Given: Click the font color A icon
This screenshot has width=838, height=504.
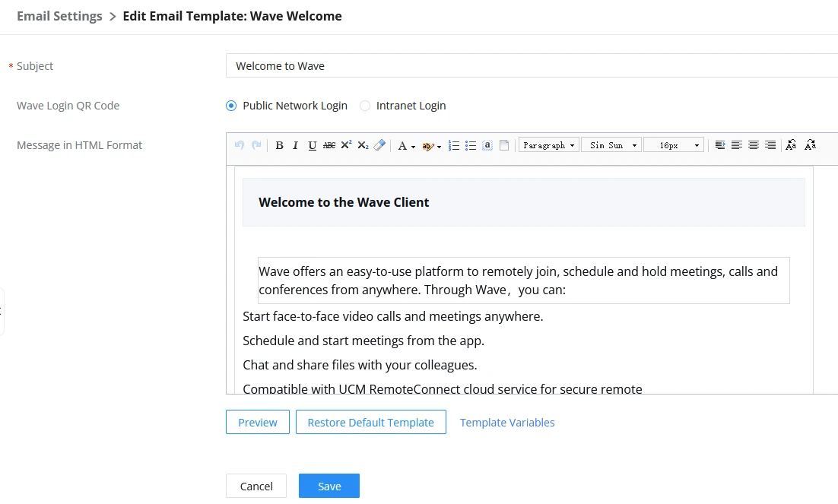Looking at the screenshot, I should click(402, 146).
